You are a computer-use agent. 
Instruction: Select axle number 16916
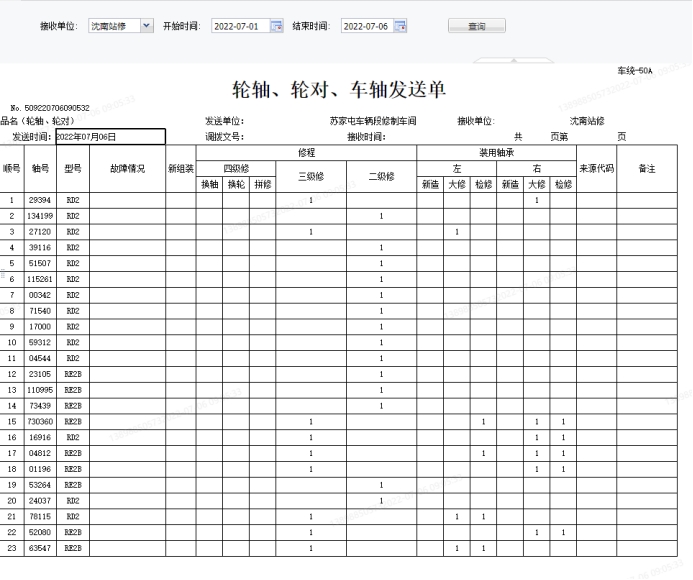point(40,438)
